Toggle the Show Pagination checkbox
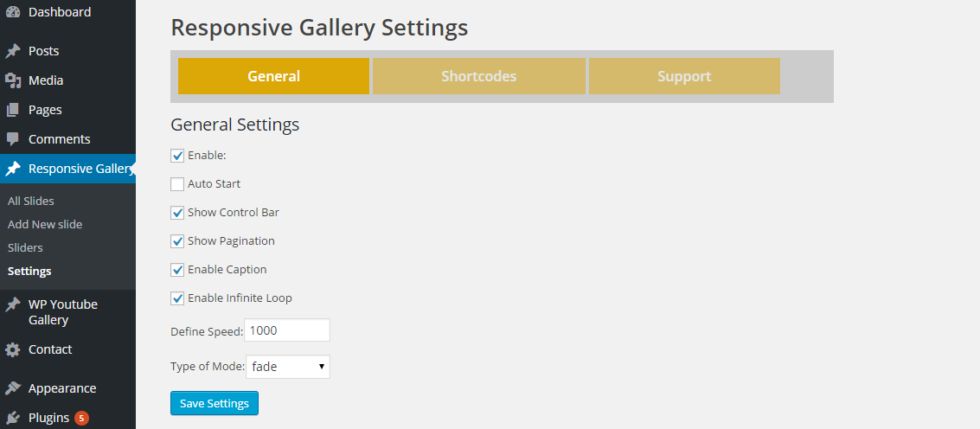The height and width of the screenshot is (429, 980). [x=177, y=241]
